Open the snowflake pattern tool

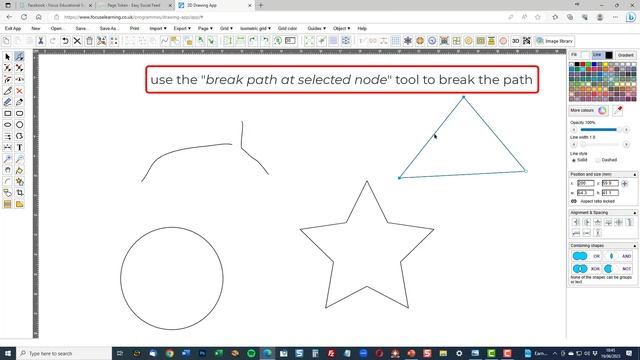pos(408,41)
